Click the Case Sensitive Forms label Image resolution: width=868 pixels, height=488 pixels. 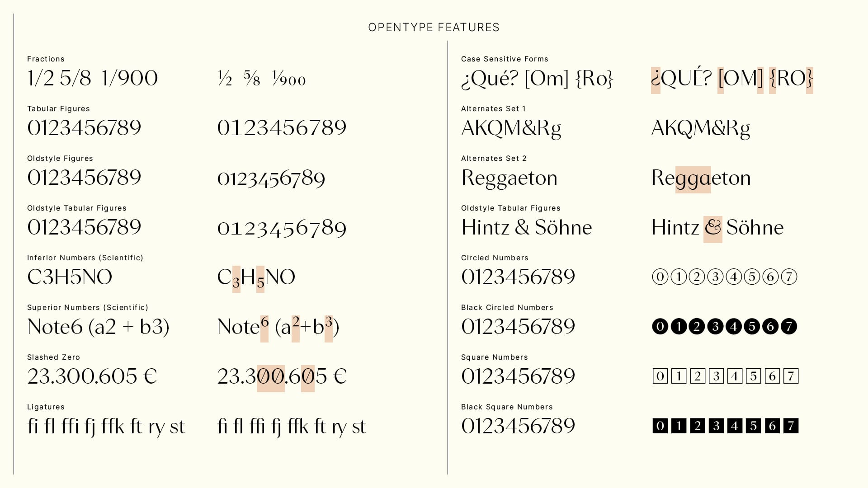click(x=505, y=59)
